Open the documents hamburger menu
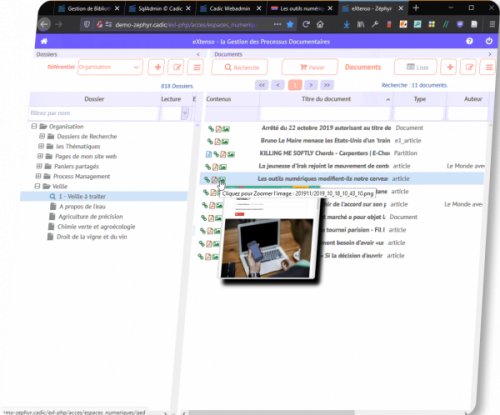Viewport: 500px width, 415px height. coord(489,67)
